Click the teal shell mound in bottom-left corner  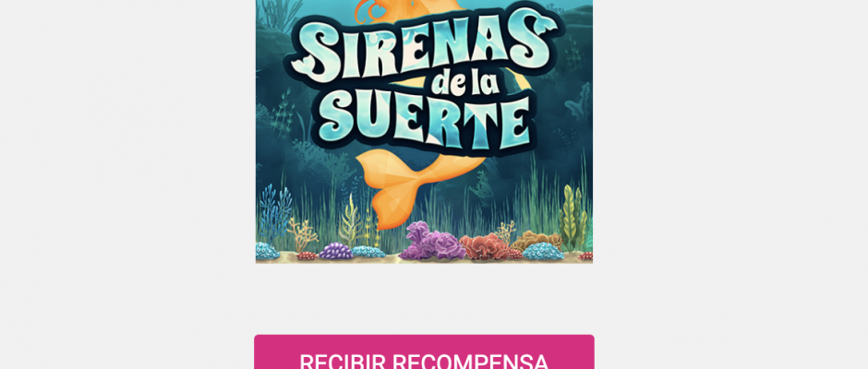point(267,251)
